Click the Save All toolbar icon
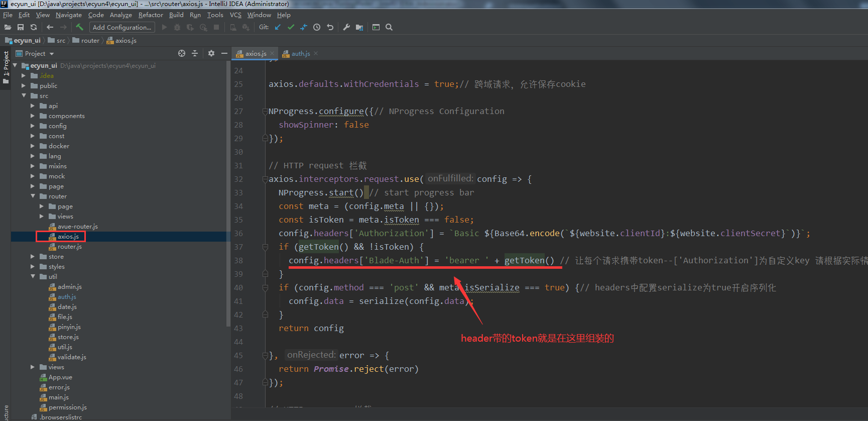 pyautogui.click(x=21, y=27)
